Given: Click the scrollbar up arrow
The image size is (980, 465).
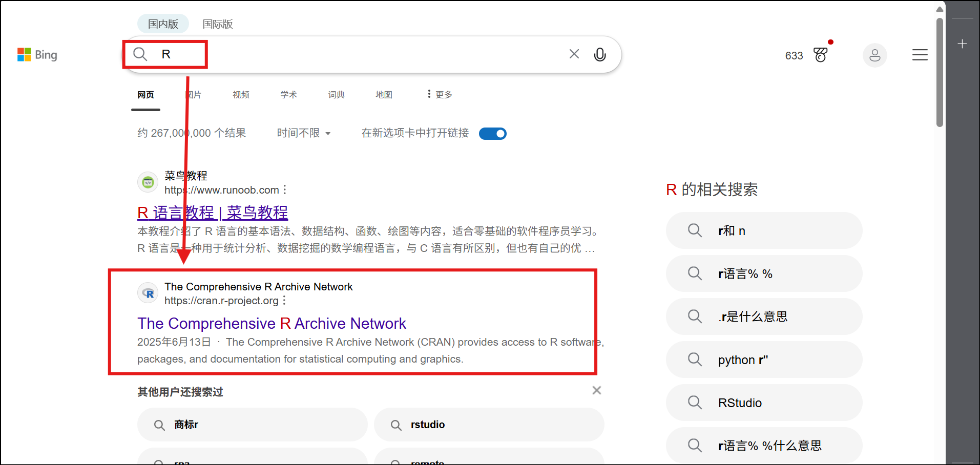Looking at the screenshot, I should (940, 9).
